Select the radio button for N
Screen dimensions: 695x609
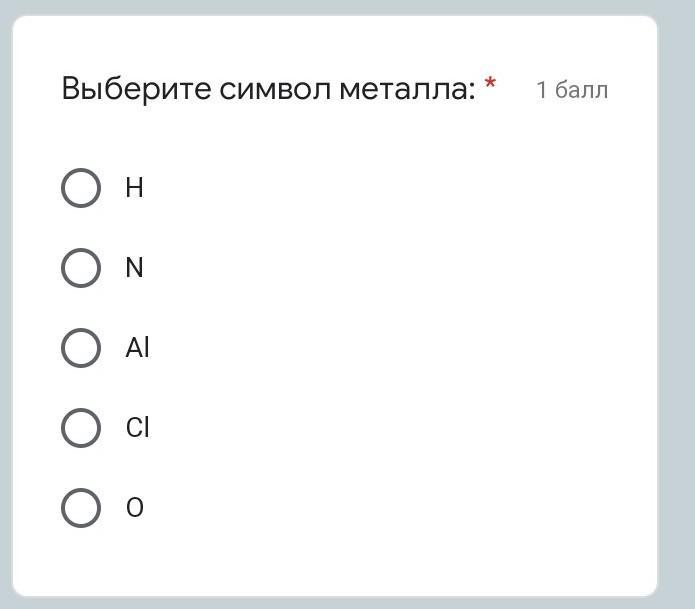(x=81, y=268)
